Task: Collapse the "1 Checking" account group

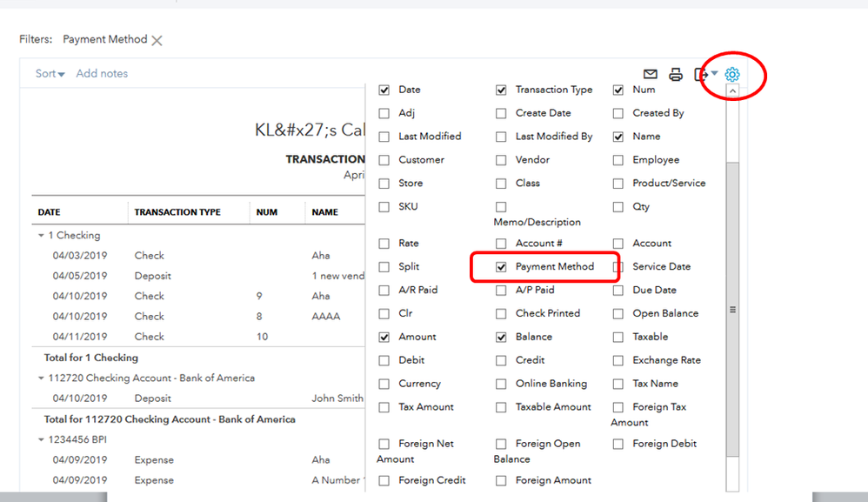Action: (40, 235)
